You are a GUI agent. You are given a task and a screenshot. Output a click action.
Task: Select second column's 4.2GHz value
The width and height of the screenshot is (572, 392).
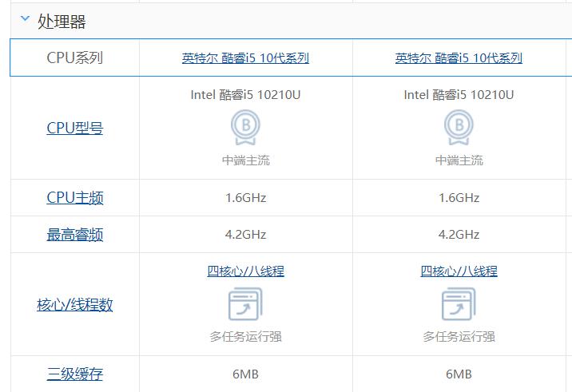[459, 234]
